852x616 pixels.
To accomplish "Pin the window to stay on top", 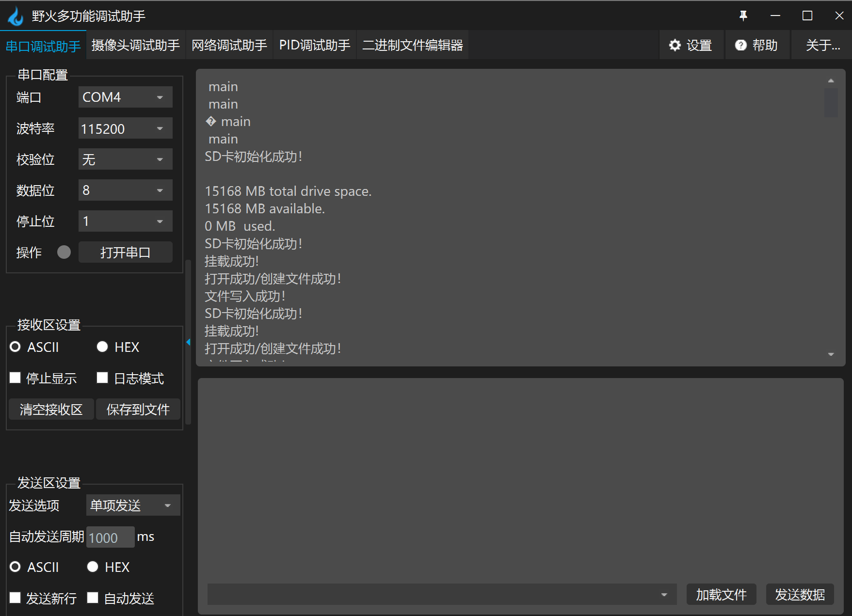I will pyautogui.click(x=743, y=16).
